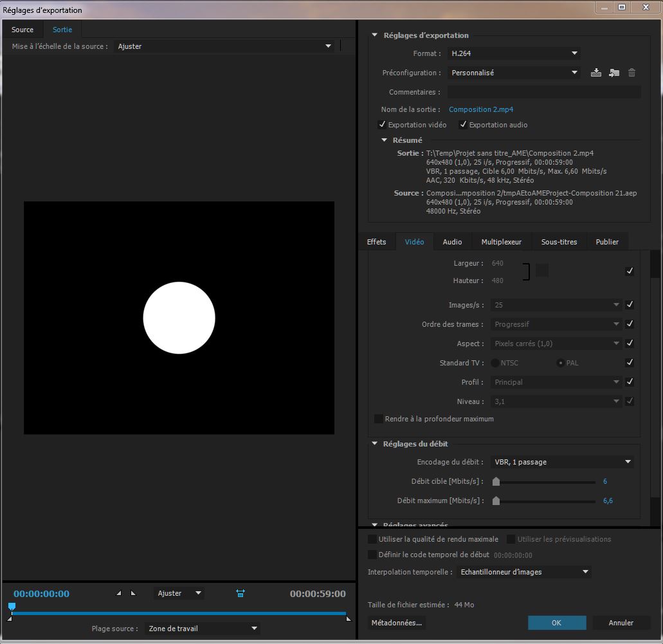Click the set In point triangle icon
Image resolution: width=663 pixels, height=644 pixels.
pyautogui.click(x=119, y=593)
